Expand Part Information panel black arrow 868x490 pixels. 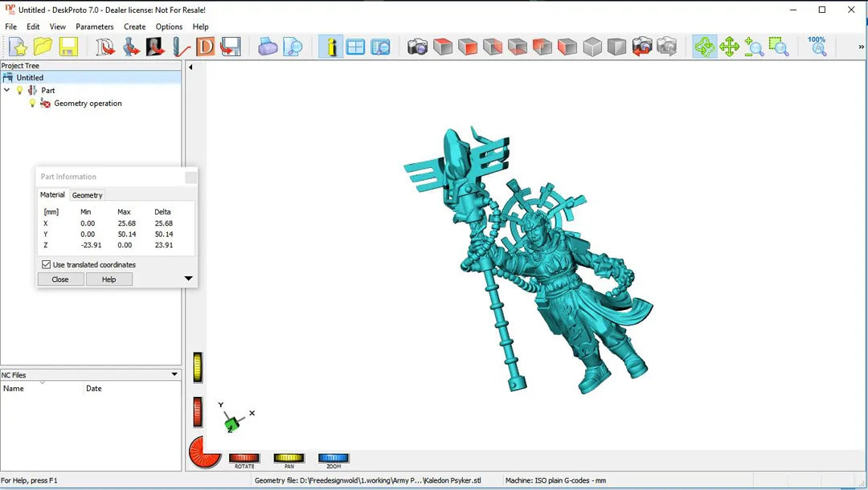pos(188,279)
